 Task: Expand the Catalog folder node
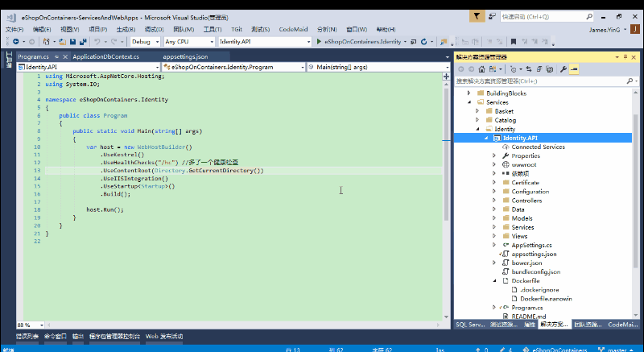click(477, 120)
